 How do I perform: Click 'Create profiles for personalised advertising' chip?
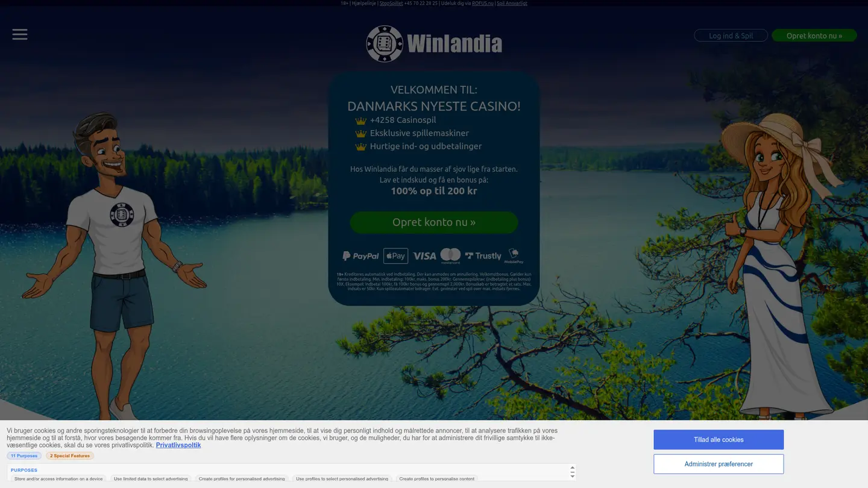point(242,478)
